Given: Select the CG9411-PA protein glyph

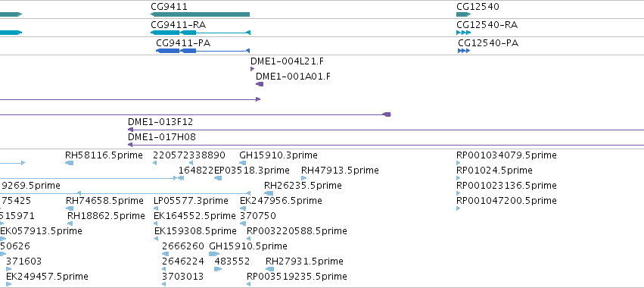Looking at the screenshot, I should [x=203, y=51].
